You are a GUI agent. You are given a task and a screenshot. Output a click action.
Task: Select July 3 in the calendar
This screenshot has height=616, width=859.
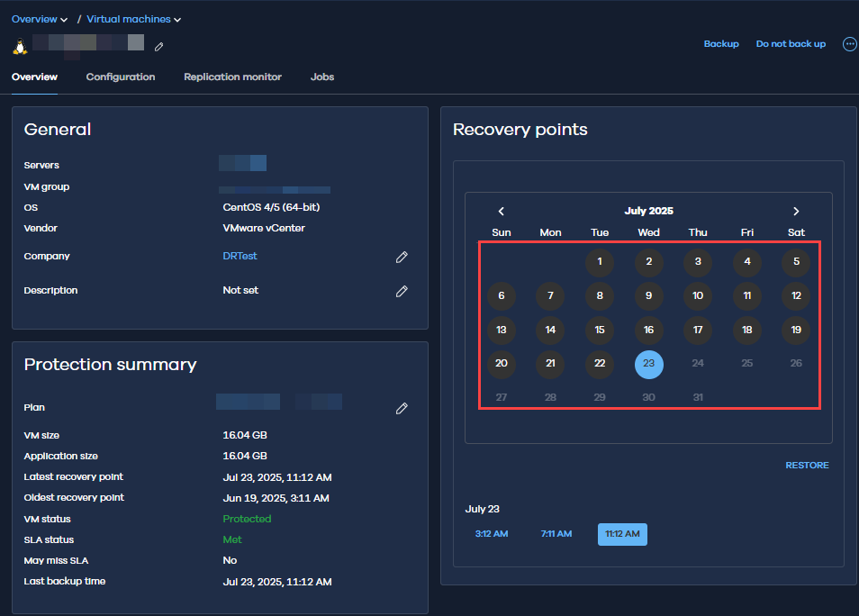[x=698, y=261]
